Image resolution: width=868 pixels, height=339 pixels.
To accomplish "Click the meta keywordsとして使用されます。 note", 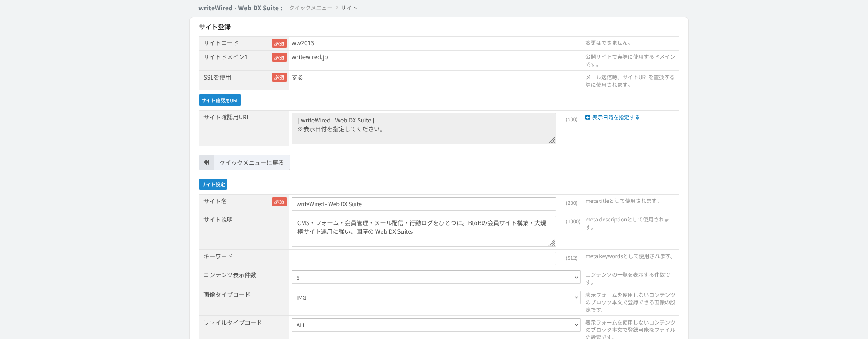I will pyautogui.click(x=630, y=256).
